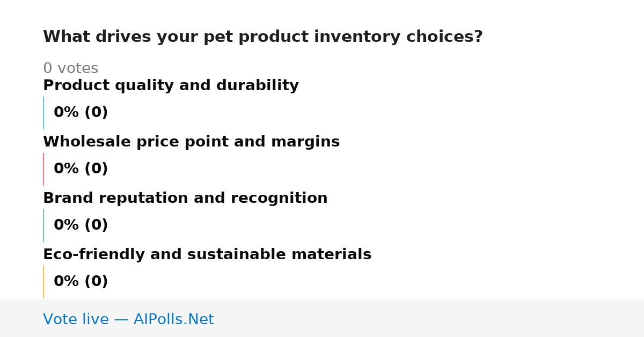Click the poll question heading
The height and width of the screenshot is (337, 644).
click(263, 37)
